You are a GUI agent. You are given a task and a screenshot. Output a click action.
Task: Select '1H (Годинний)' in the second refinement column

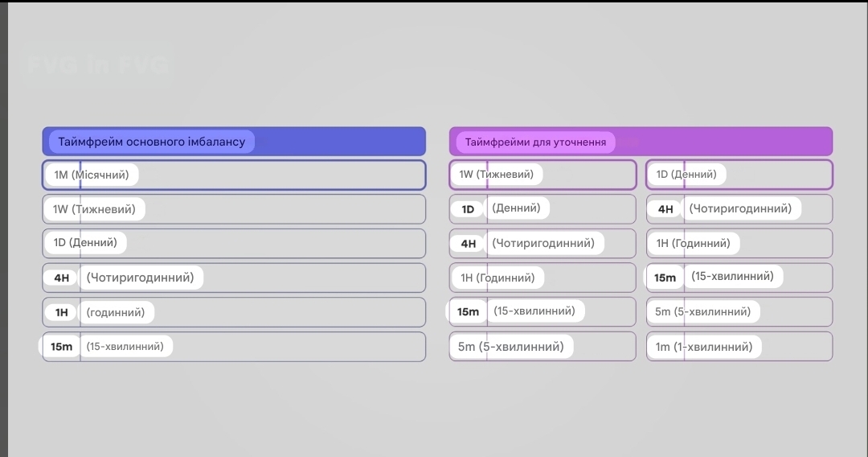[694, 243]
